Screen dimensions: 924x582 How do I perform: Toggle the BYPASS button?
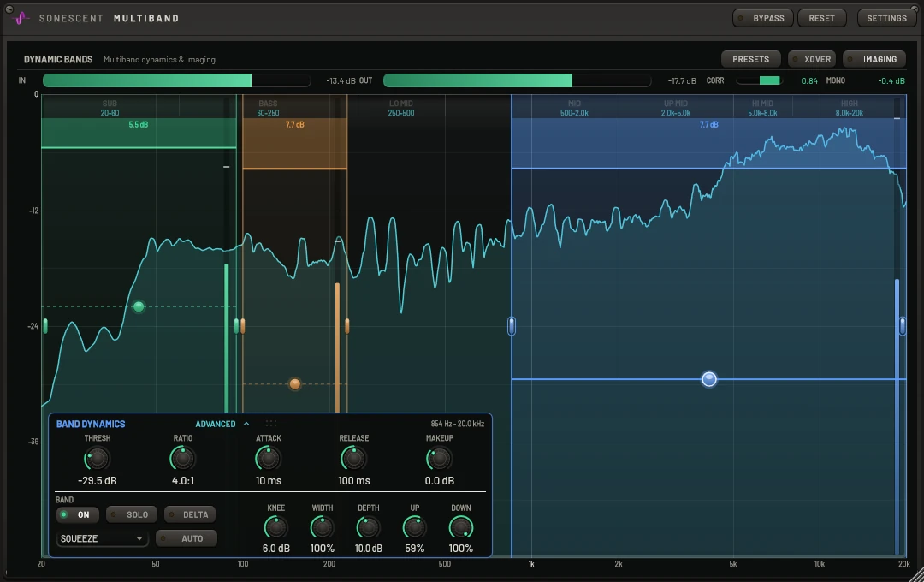click(x=762, y=18)
